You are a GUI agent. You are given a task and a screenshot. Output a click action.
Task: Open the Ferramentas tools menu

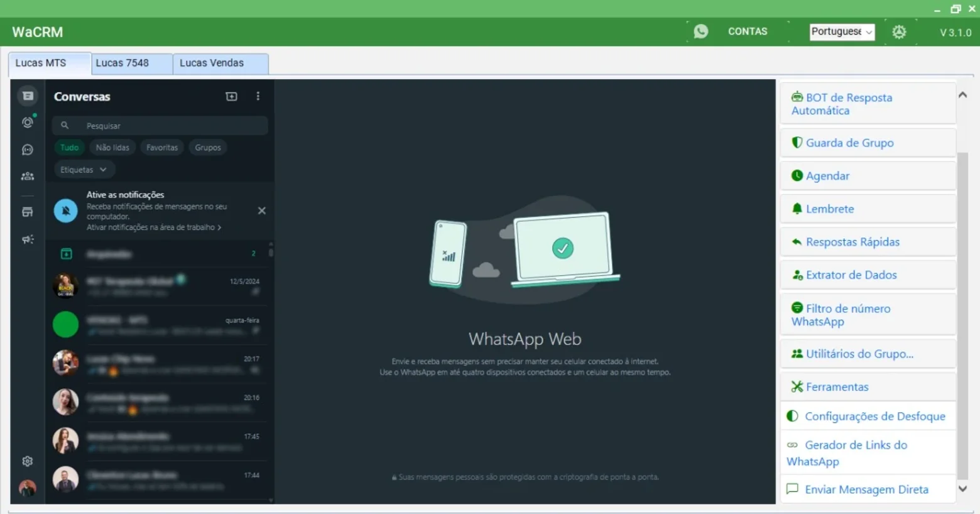(868, 387)
